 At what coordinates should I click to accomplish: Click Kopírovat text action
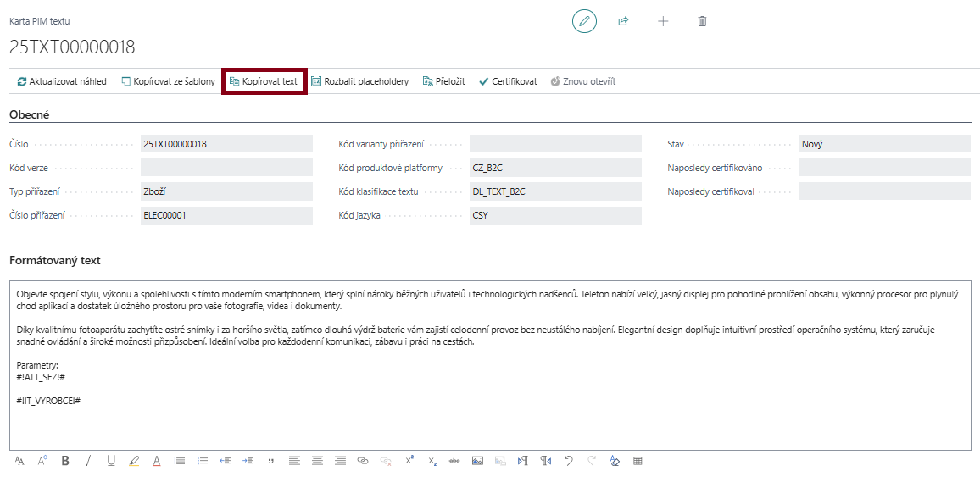[264, 82]
